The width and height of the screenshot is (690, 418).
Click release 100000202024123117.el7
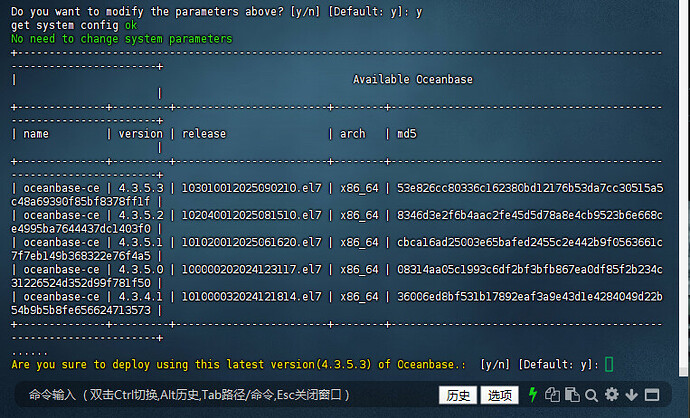click(252, 269)
